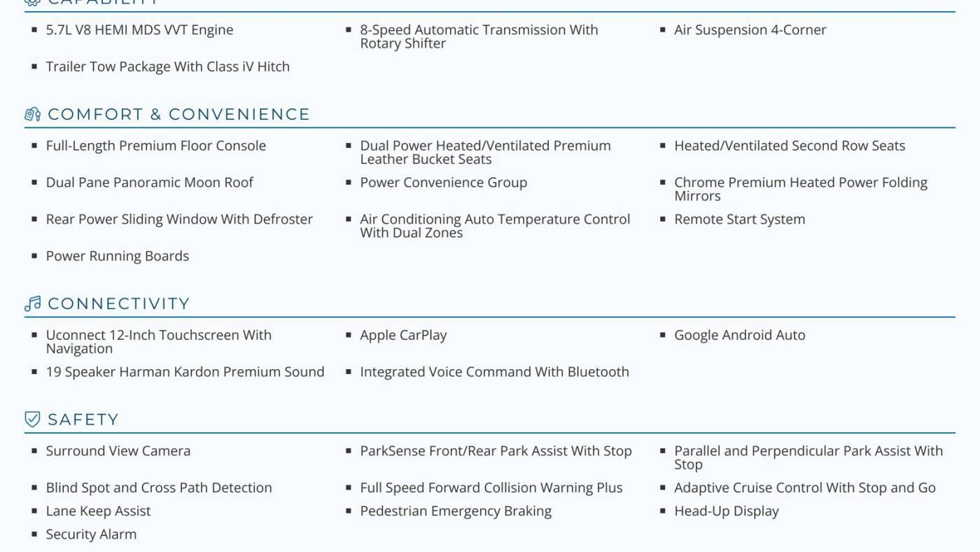980x552 pixels.
Task: Click the Apple CarPlay feature
Action: coord(403,335)
